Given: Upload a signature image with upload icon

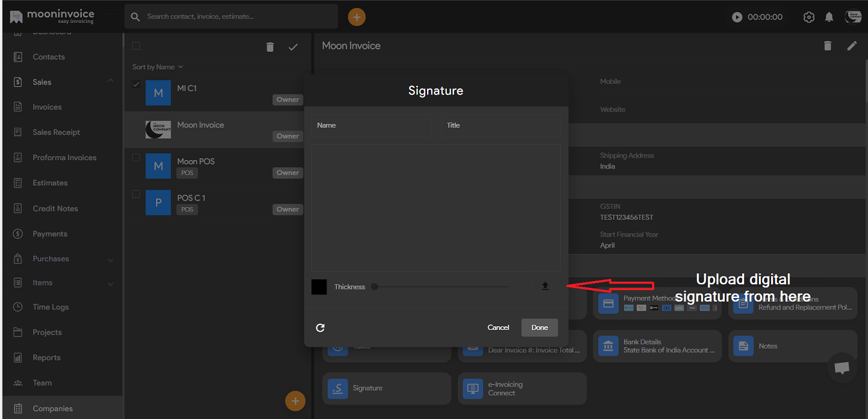Looking at the screenshot, I should [545, 287].
